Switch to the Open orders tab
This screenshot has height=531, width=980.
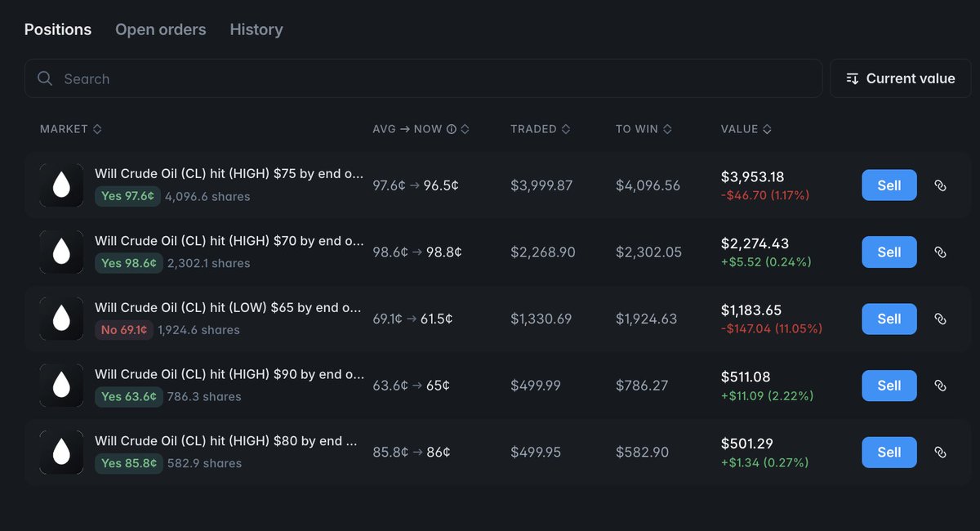[161, 29]
